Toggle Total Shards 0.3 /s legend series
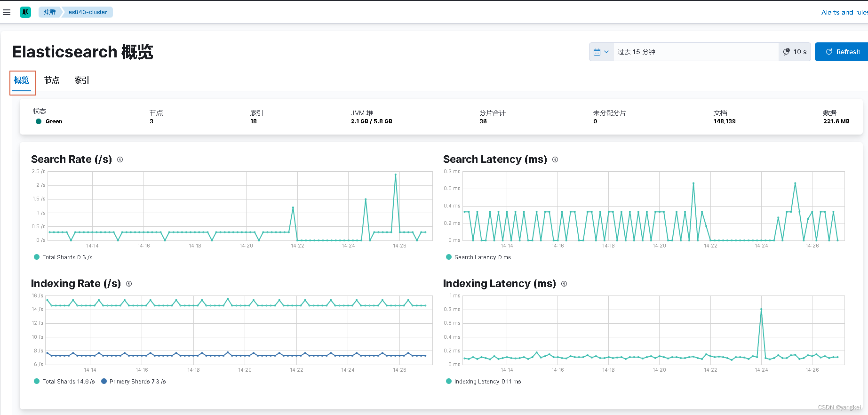 [63, 257]
